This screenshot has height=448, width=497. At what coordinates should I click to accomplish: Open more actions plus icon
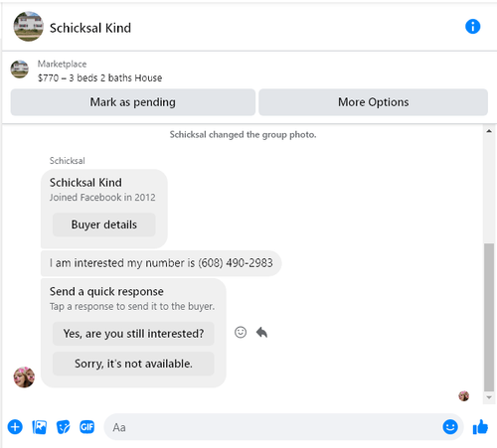pos(15,426)
